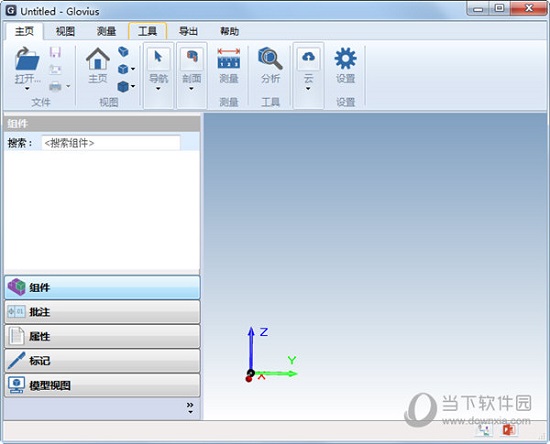
Task: Activate the 剖面 section tool icon
Action: pyautogui.click(x=192, y=56)
